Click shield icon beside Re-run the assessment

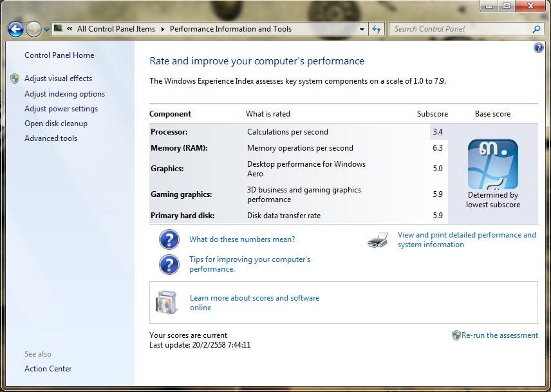(x=456, y=335)
